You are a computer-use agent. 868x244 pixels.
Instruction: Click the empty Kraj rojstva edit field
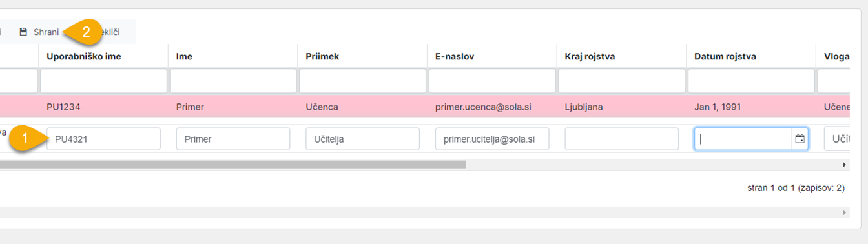[x=621, y=139]
